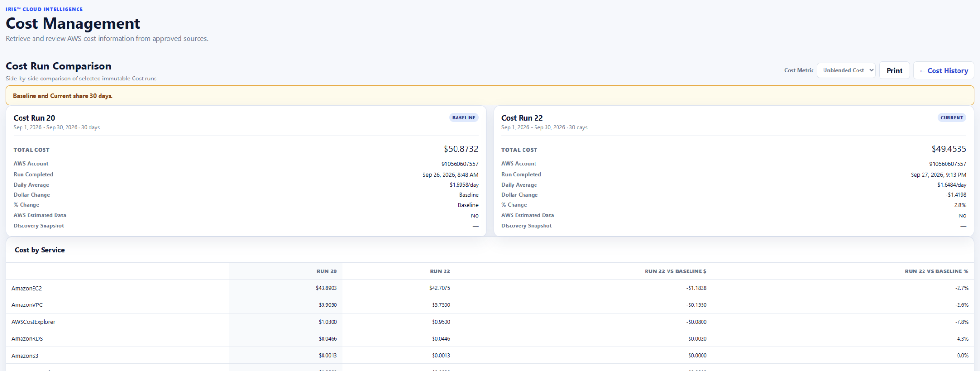Click the % Change value -2.8%
Screen dimensions: 980x371
click(x=959, y=205)
